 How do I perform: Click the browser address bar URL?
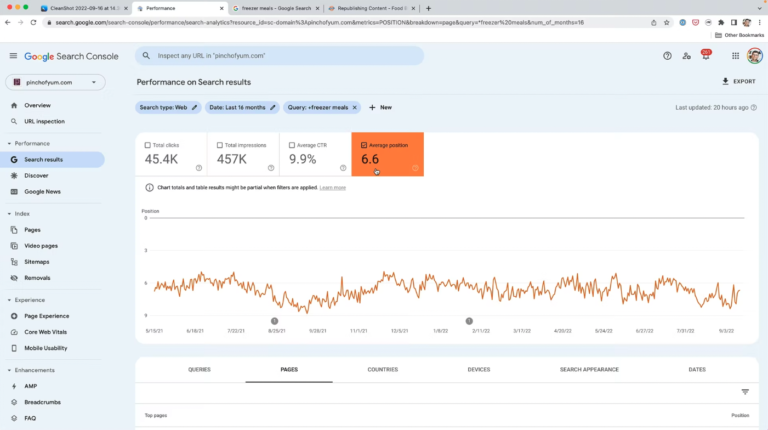click(319, 23)
